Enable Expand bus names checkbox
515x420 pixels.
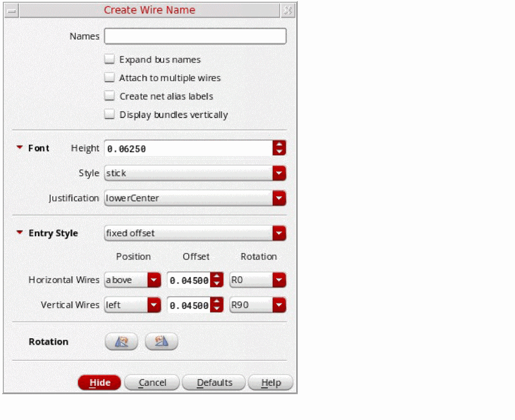click(110, 59)
